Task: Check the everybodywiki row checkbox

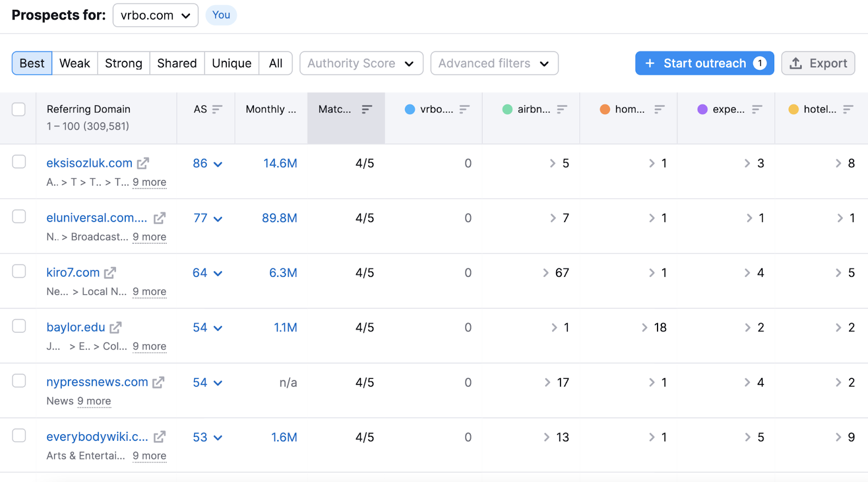Action: (x=19, y=435)
